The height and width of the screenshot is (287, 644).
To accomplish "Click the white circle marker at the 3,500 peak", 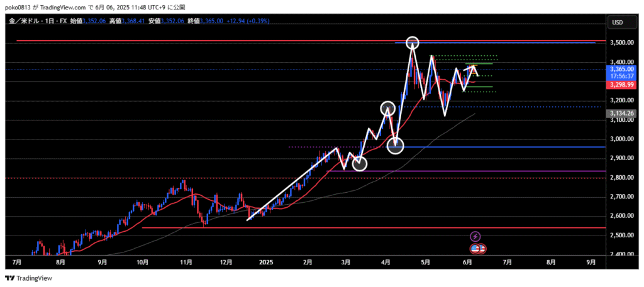I will coord(412,43).
